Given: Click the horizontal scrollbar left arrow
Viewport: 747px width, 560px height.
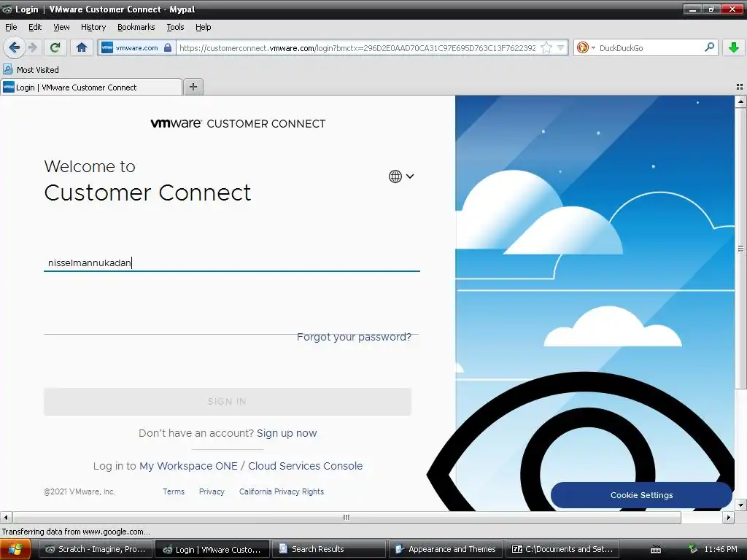Looking at the screenshot, I should click(x=6, y=517).
